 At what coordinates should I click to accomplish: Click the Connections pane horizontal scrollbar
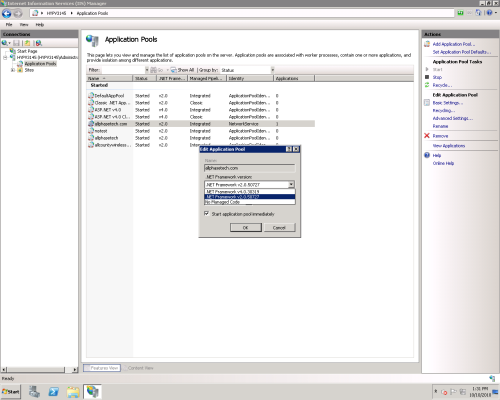(39, 369)
